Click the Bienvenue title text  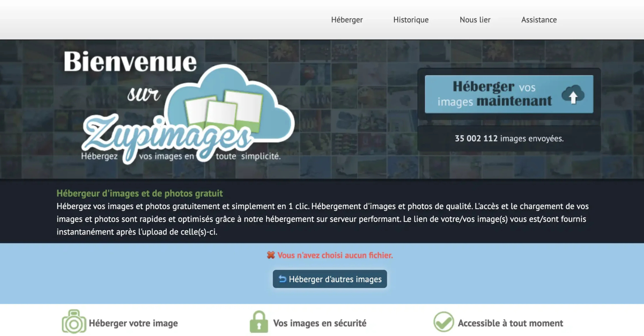point(130,62)
